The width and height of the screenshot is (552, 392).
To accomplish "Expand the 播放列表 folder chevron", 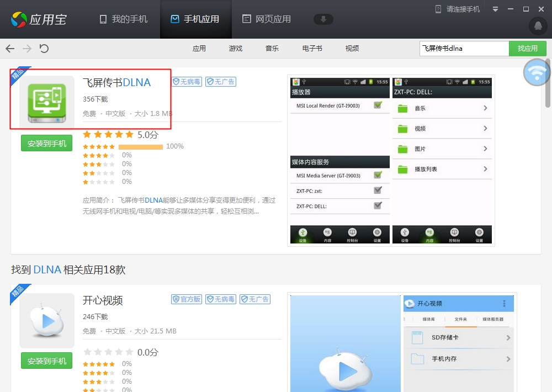I will [x=485, y=169].
